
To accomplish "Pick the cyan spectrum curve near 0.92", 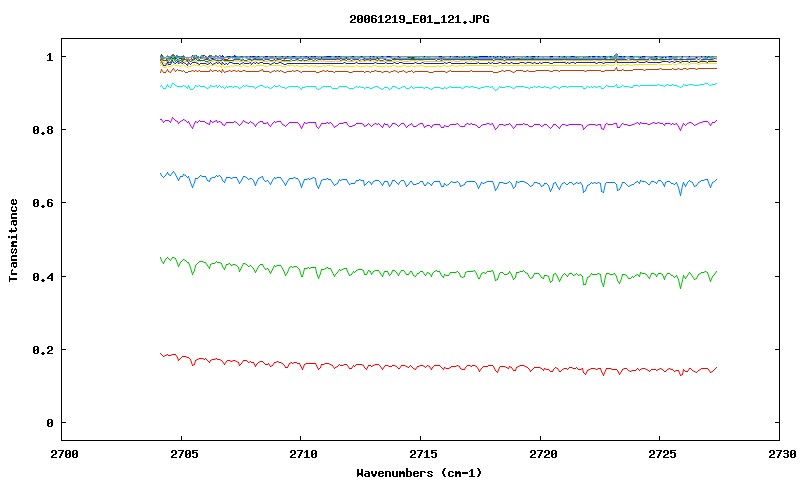I will (x=439, y=88).
